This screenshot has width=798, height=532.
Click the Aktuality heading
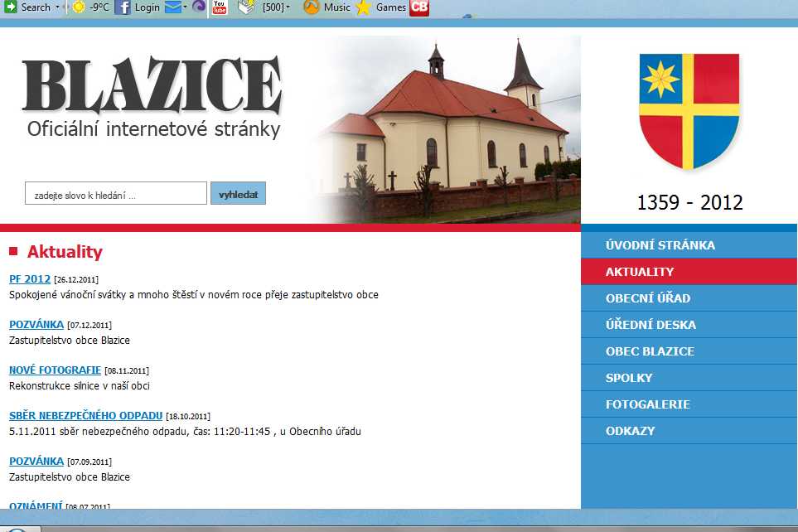coord(65,251)
